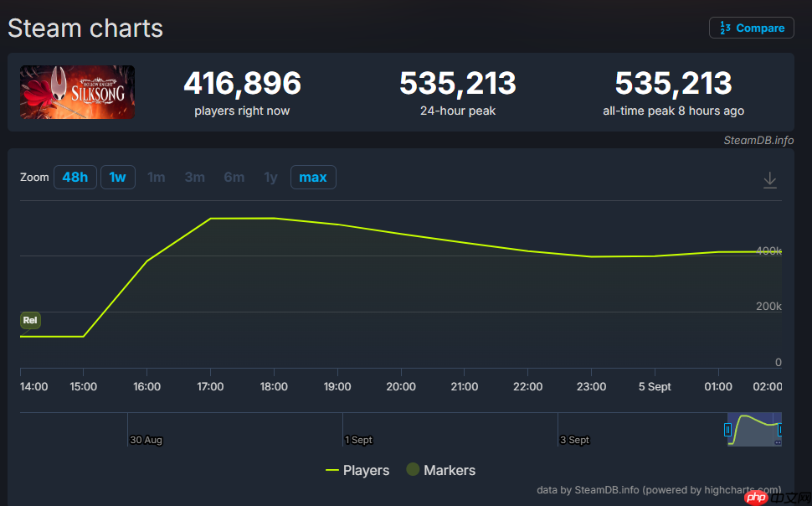Toggle the Players series in legend

357,470
